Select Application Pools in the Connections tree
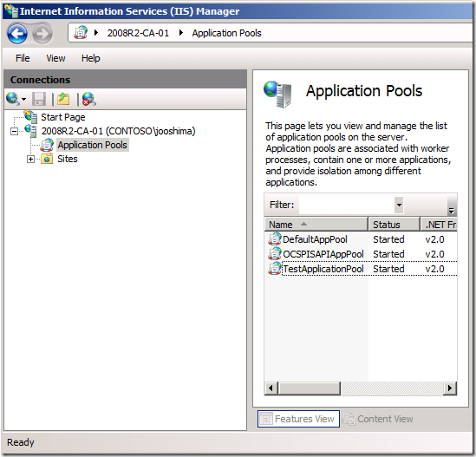The height and width of the screenshot is (457, 476). 92,145
